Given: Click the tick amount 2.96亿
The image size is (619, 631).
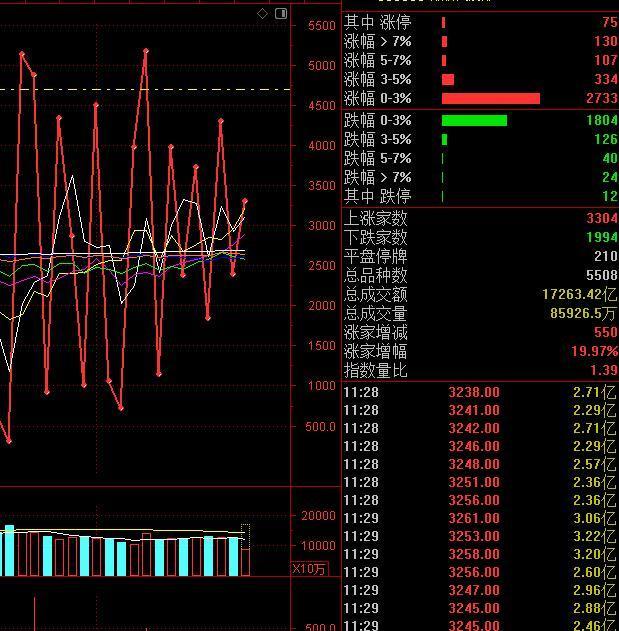Looking at the screenshot, I should 595,590.
